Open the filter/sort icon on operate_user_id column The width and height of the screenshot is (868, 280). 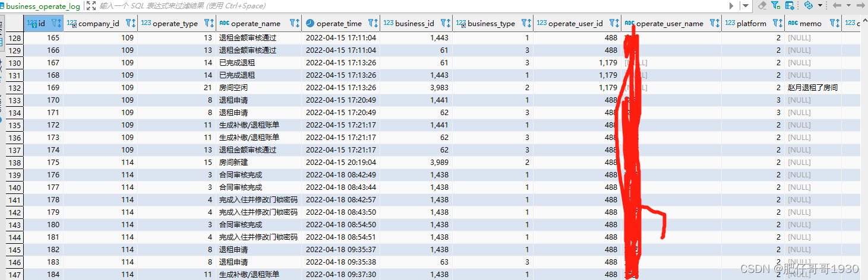pyautogui.click(x=614, y=23)
